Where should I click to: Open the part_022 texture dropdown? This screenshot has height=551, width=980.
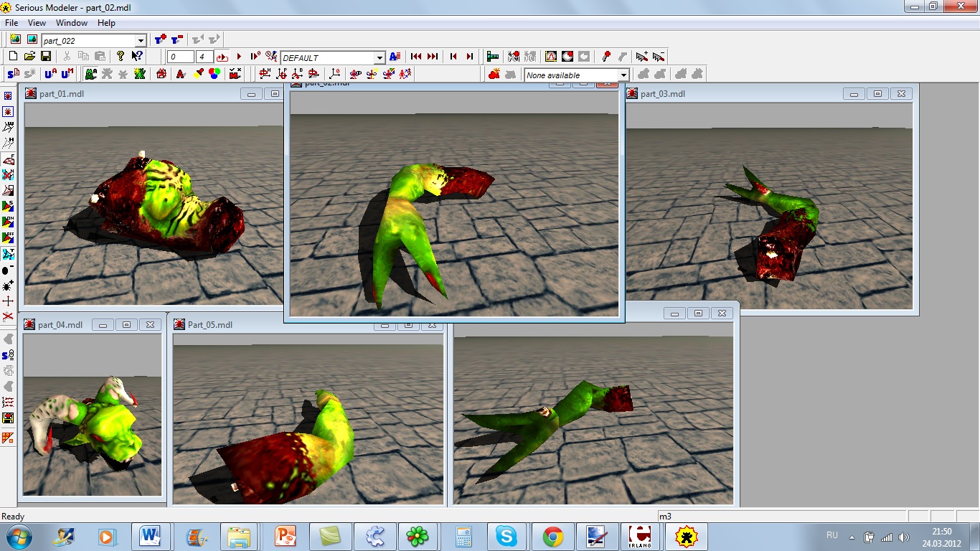click(141, 41)
